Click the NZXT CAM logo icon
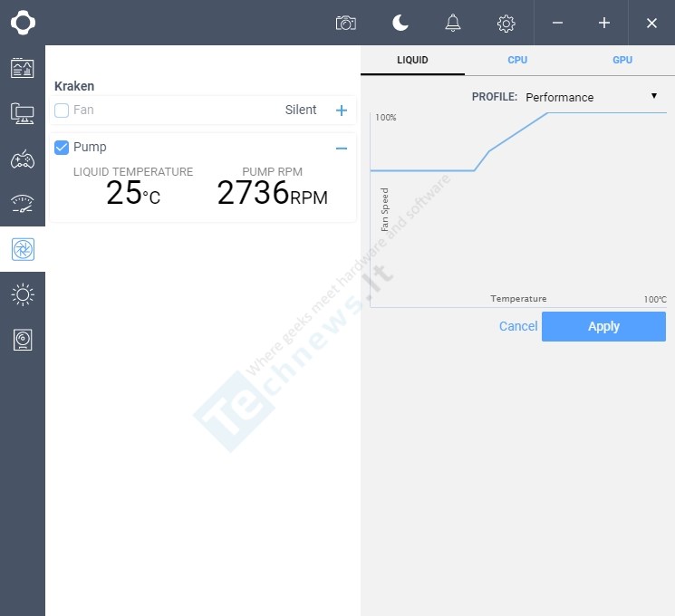 pos(23,23)
